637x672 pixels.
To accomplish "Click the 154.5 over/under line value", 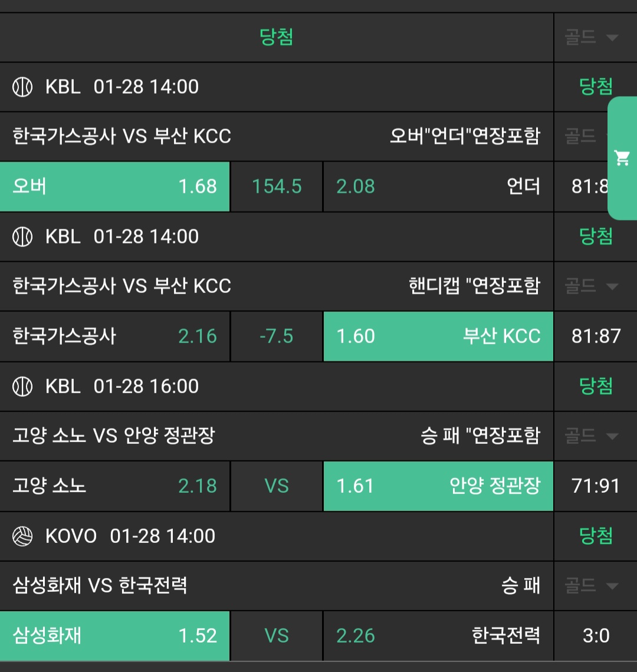I will [x=277, y=187].
